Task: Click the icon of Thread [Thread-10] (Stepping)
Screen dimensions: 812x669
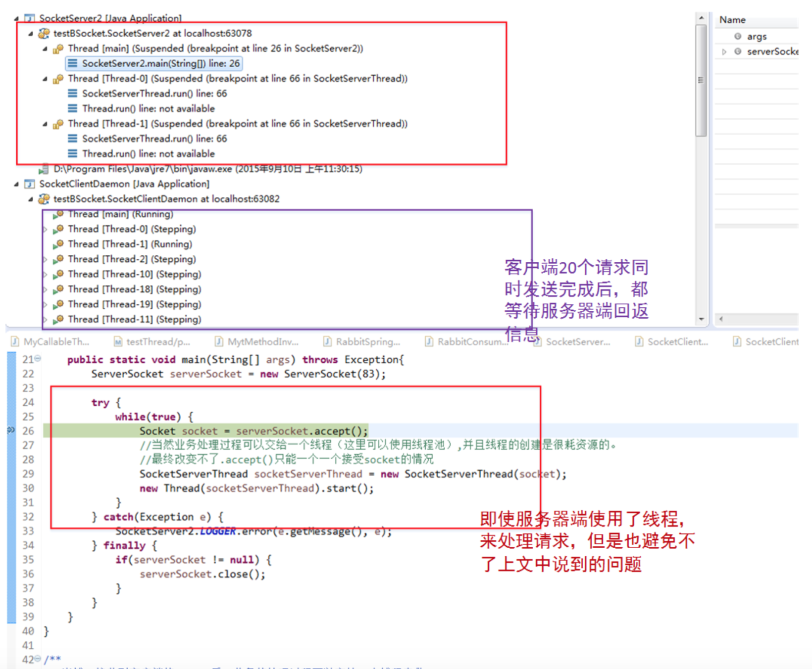Action: (58, 274)
